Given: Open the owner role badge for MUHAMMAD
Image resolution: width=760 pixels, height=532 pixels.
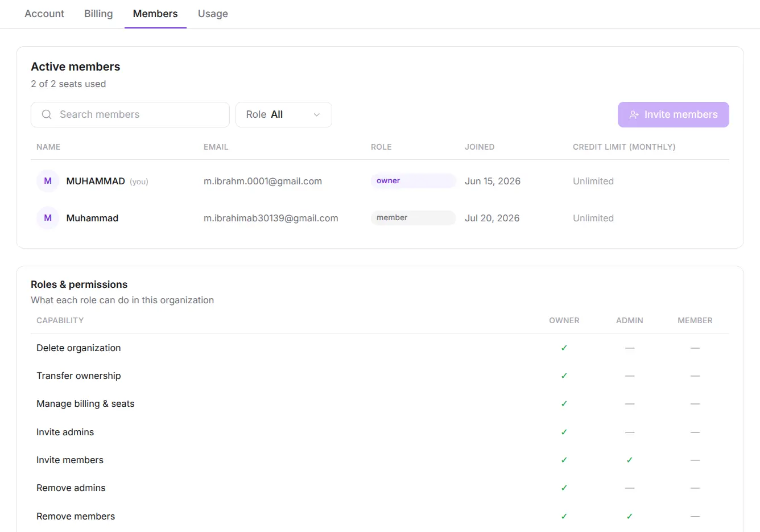Looking at the screenshot, I should pyautogui.click(x=414, y=181).
